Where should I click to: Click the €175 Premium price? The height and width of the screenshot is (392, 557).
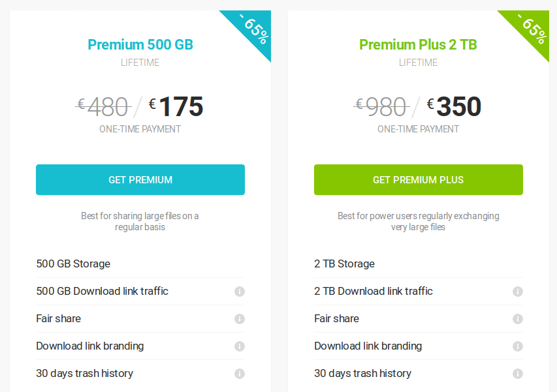click(176, 106)
